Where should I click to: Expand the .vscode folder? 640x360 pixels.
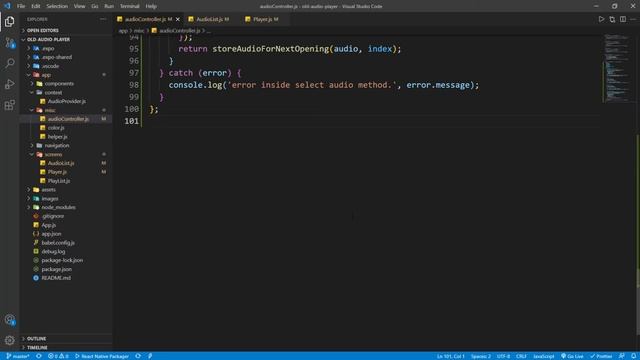[66, 66]
